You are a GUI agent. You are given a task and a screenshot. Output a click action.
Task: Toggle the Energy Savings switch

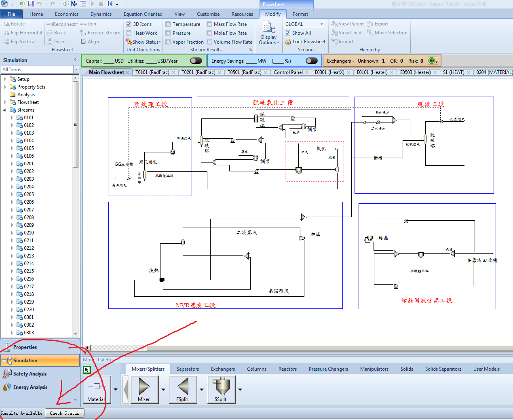[x=312, y=61]
